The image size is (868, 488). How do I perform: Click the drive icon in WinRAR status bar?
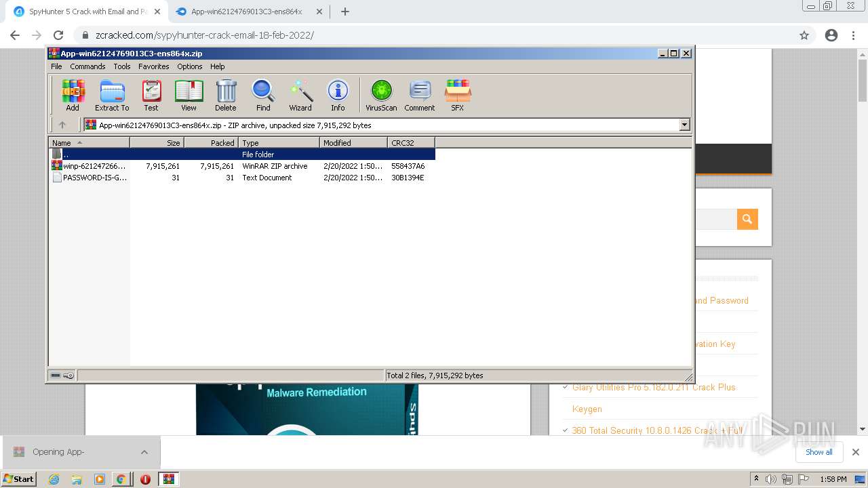tap(56, 375)
